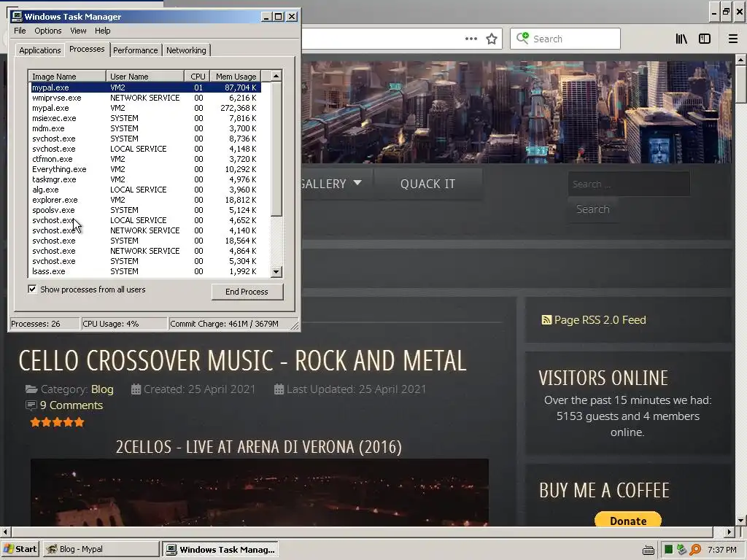Select the explorer.exe process row
The height and width of the screenshot is (560, 747).
pyautogui.click(x=146, y=200)
